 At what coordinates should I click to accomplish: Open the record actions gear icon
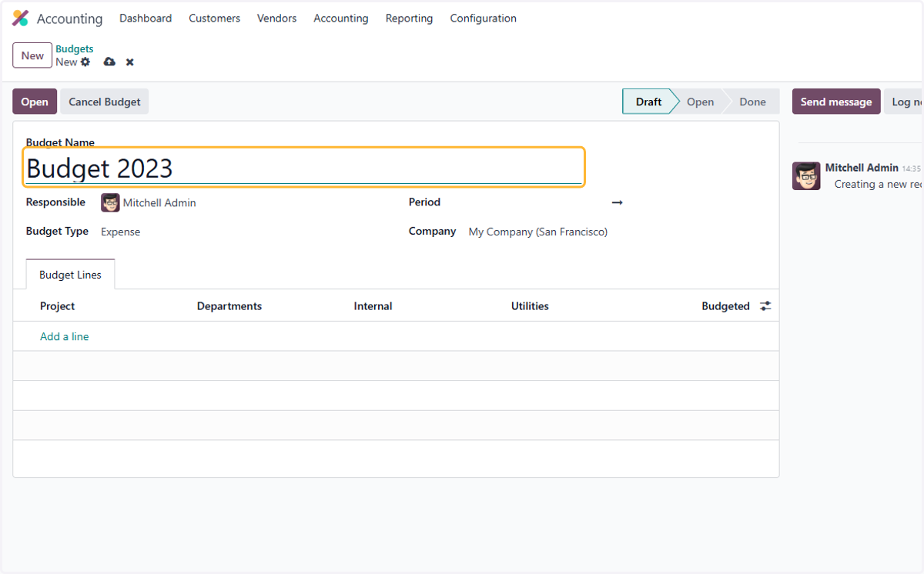click(x=85, y=62)
